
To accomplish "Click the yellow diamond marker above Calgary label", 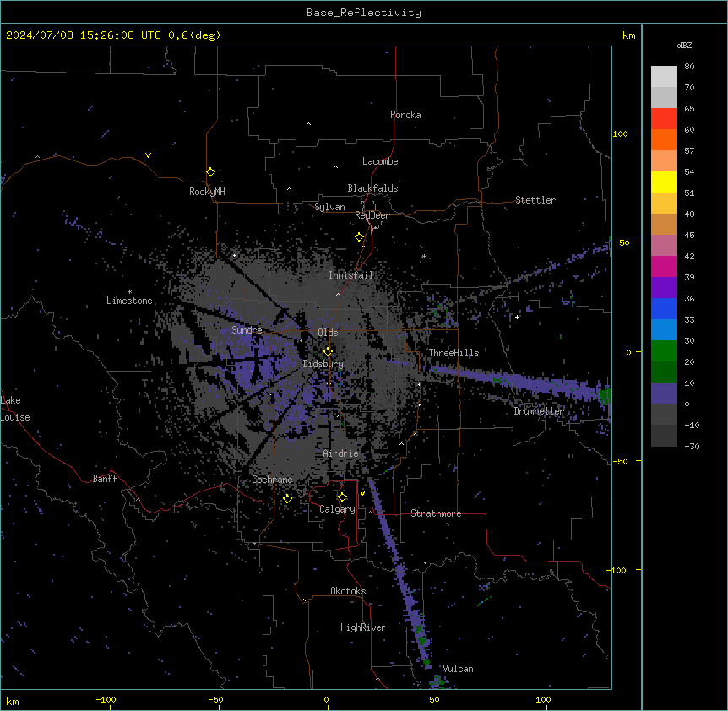I will pyautogui.click(x=342, y=497).
